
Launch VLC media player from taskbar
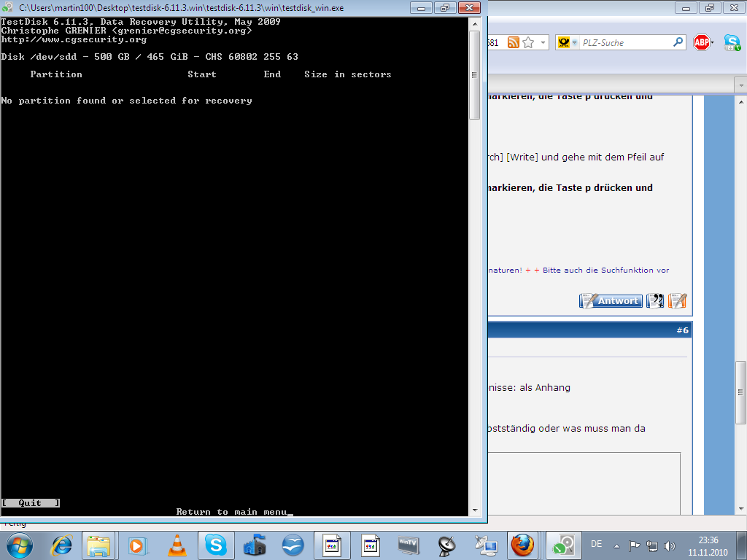point(177,545)
